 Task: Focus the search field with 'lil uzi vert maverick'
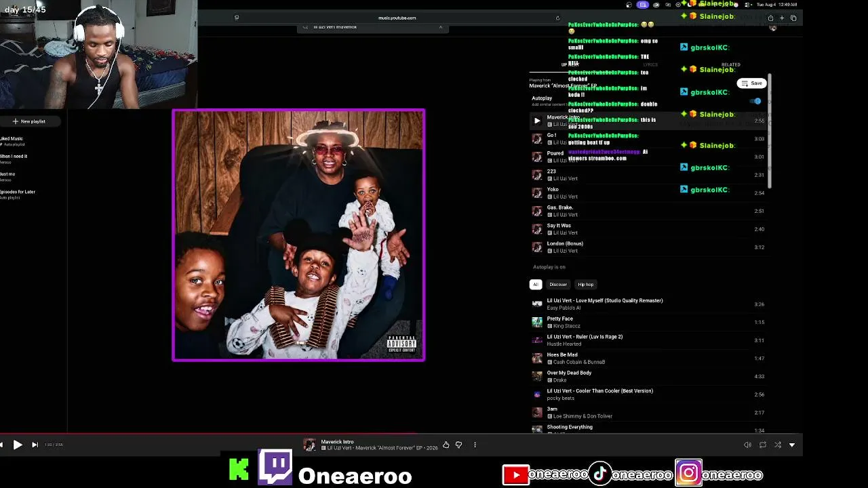click(372, 27)
